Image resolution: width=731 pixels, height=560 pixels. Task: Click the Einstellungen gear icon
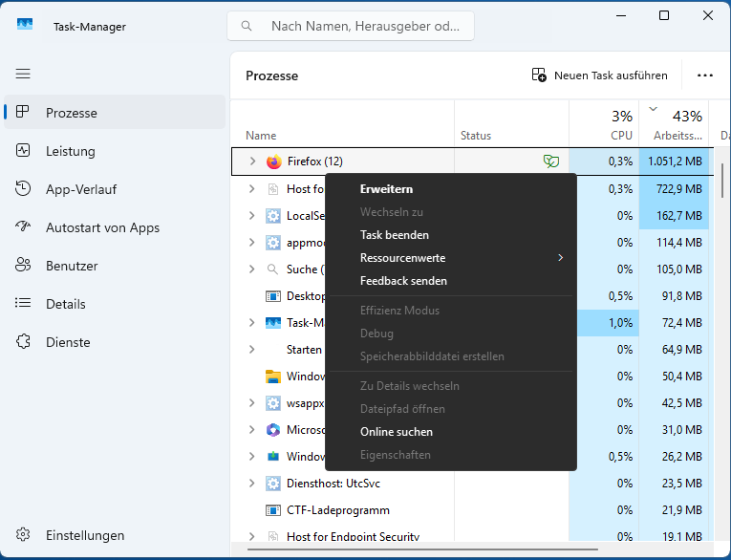point(23,534)
